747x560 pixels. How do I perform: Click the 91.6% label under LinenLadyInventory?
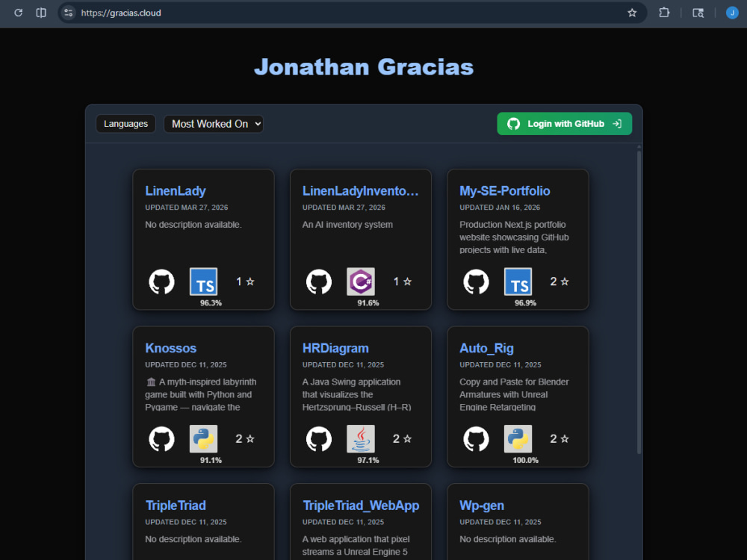click(368, 303)
